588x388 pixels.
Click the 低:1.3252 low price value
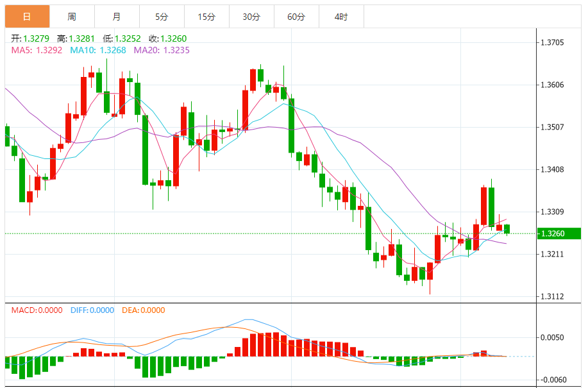click(x=122, y=38)
